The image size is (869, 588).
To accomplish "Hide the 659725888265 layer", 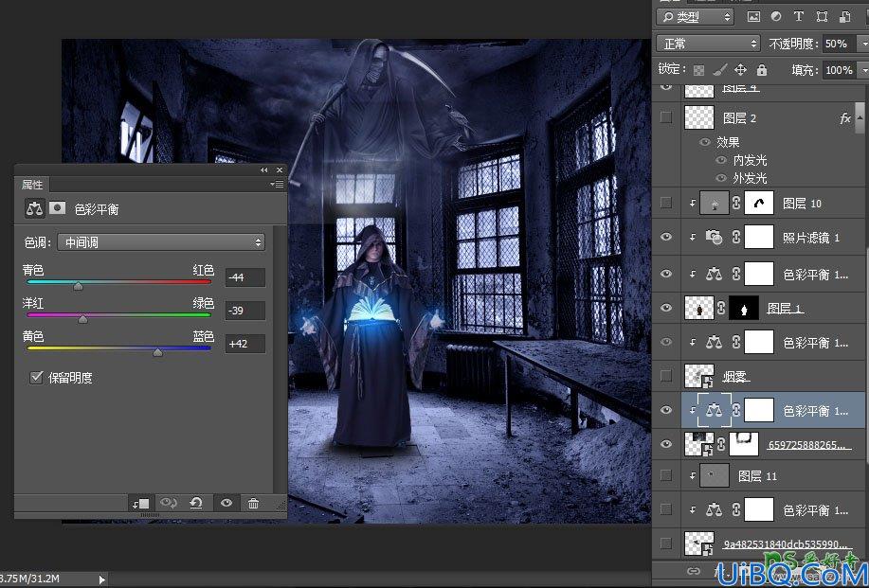I will tap(666, 444).
